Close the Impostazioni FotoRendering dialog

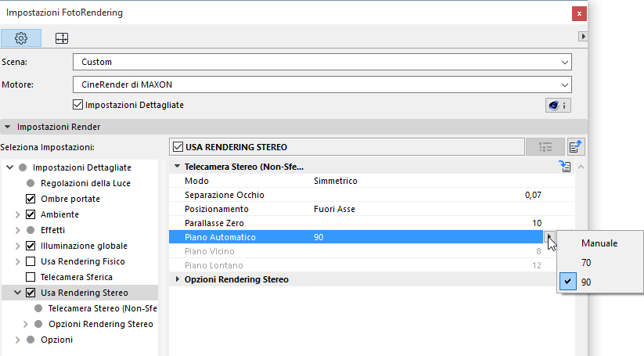578,13
